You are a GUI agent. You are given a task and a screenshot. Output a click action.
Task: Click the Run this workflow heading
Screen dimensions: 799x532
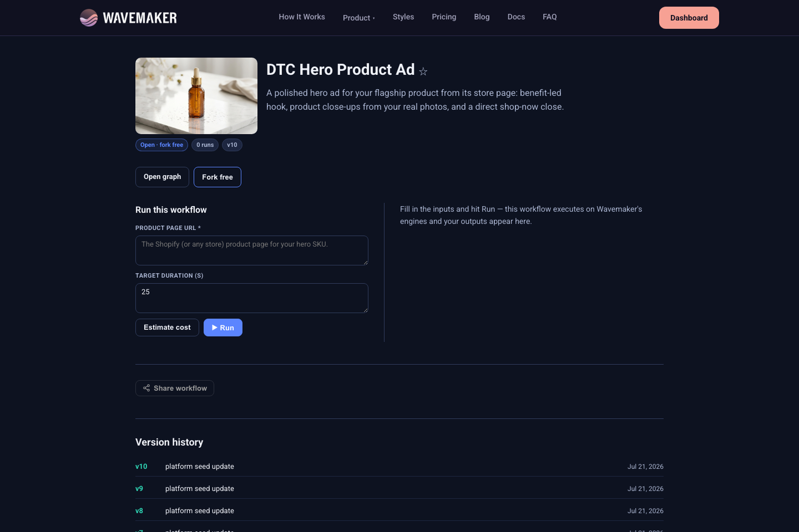coord(171,210)
